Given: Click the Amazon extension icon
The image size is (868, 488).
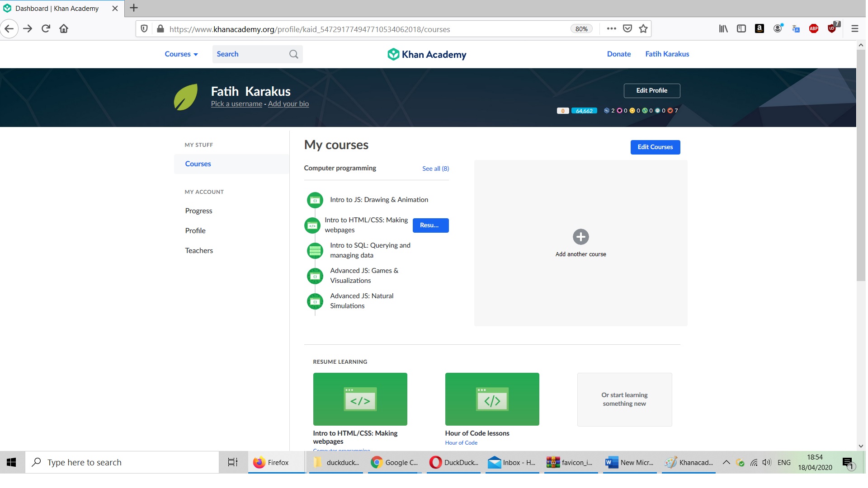Looking at the screenshot, I should [x=759, y=28].
